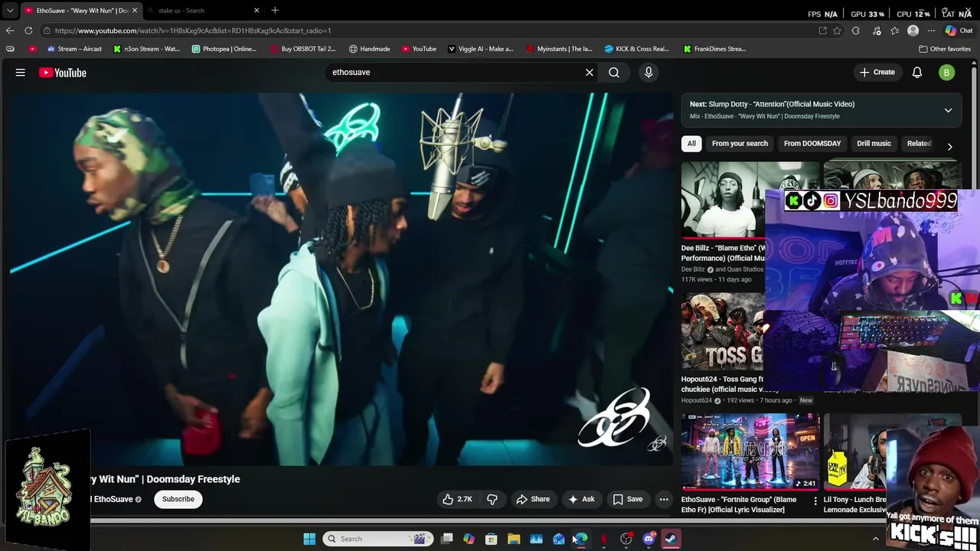Screen dimensions: 980x551
Task: Click the taskbar Search box
Action: [378, 539]
